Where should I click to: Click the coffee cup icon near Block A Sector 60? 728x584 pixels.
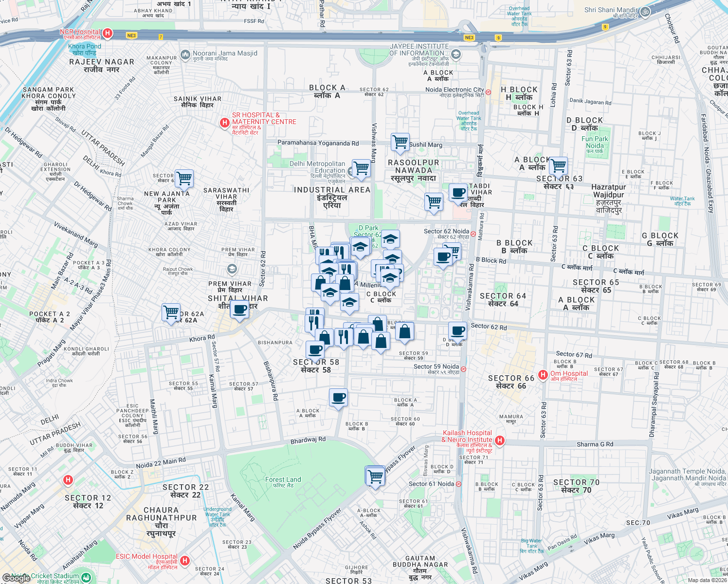[339, 398]
